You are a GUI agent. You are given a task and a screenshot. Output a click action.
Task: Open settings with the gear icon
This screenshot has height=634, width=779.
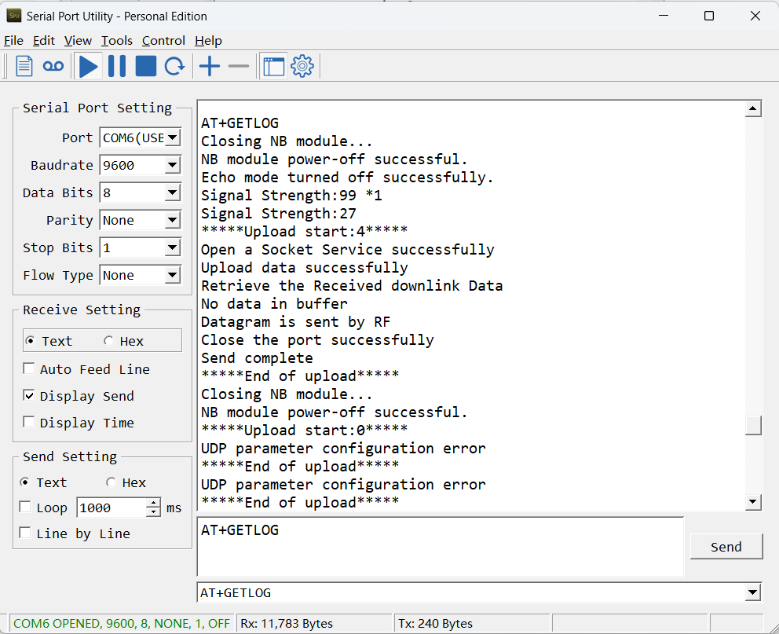pyautogui.click(x=303, y=66)
